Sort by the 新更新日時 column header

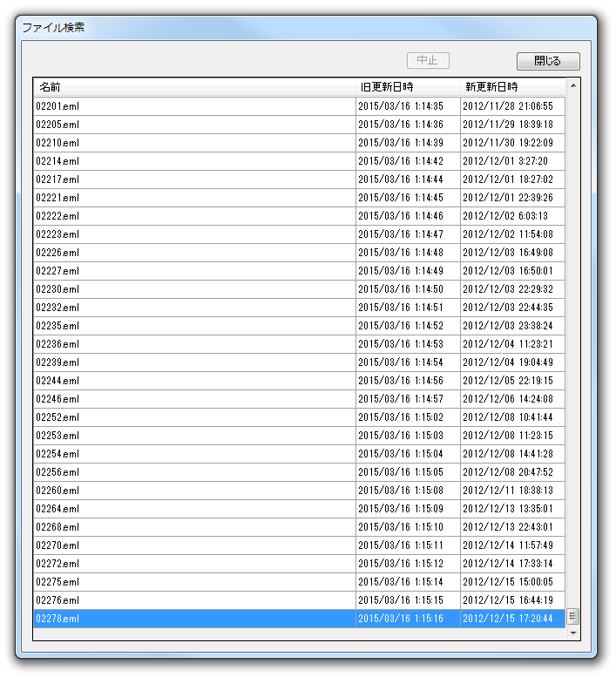click(512, 87)
